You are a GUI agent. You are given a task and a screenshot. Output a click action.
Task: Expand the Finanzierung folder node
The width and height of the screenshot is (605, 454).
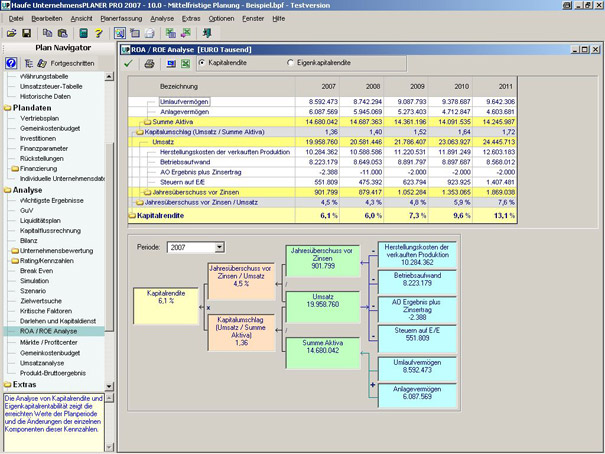[15, 169]
